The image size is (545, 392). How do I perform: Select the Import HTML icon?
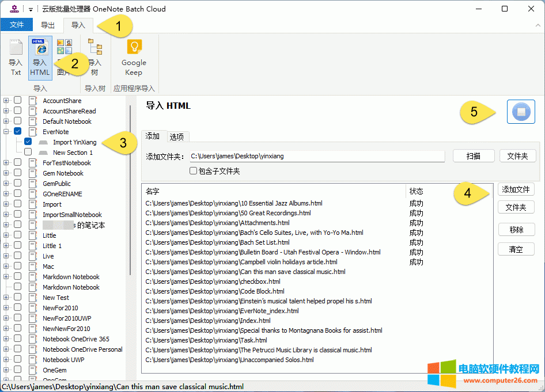point(40,57)
